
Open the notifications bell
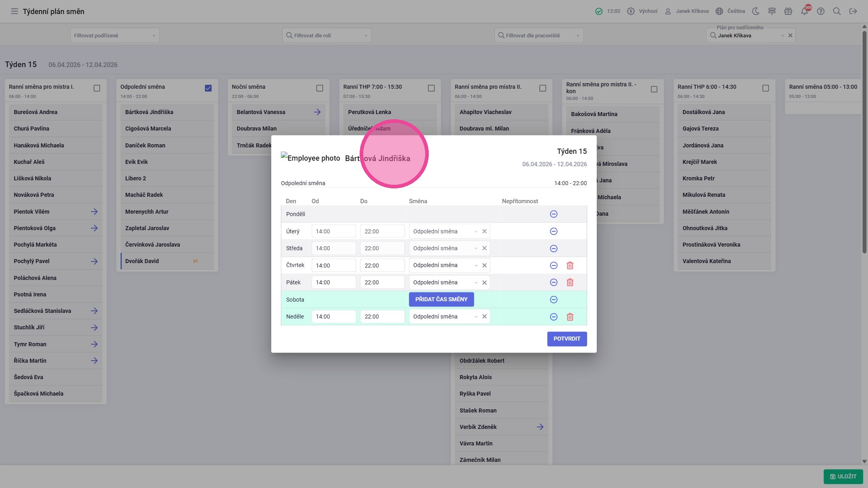805,11
